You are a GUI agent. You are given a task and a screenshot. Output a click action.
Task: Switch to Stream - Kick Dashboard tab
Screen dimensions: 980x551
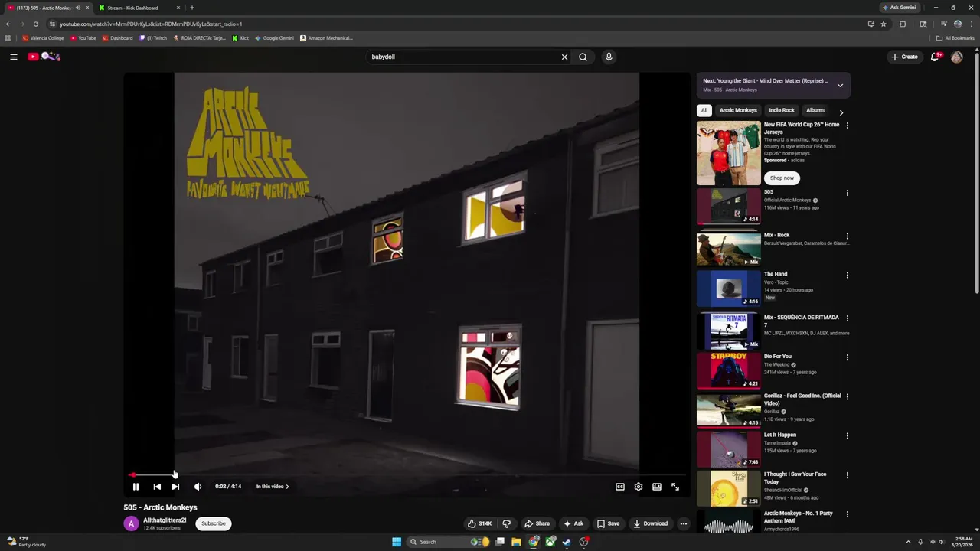tap(138, 8)
